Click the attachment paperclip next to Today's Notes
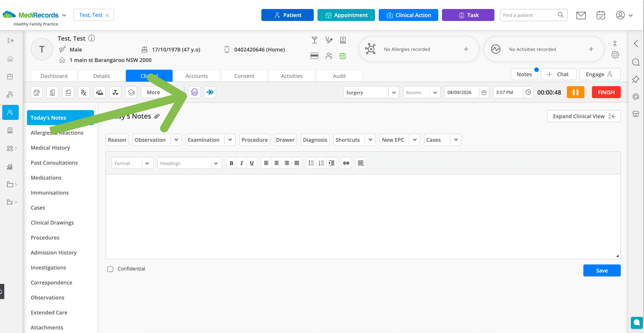644x333 pixels. tap(157, 116)
